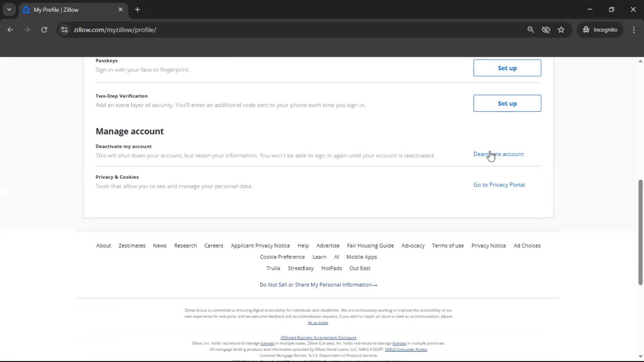Viewport: 644px width, 362px height.
Task: Close the My Profile Zillow tab
Action: (x=120, y=10)
